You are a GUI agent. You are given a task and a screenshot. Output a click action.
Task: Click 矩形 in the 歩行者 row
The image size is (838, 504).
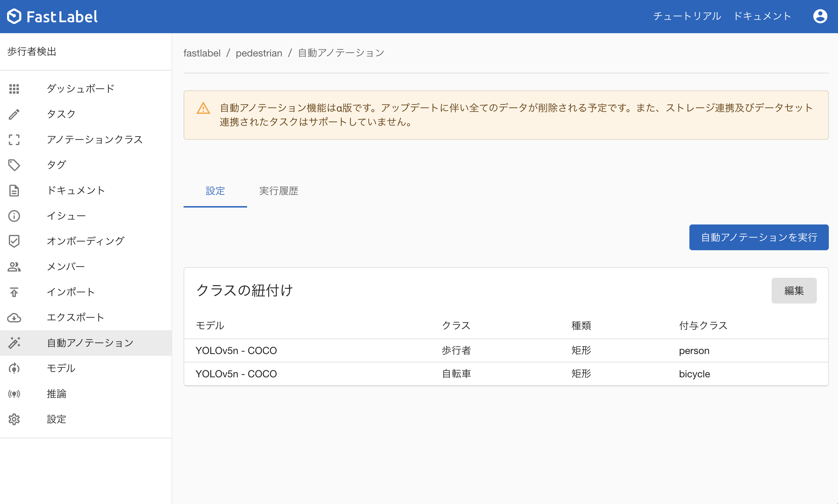581,350
